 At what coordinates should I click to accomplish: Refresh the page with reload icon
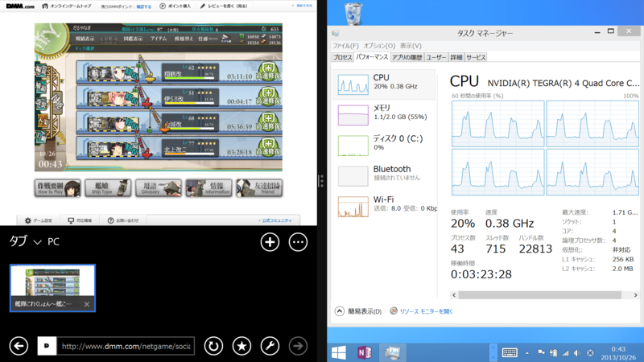[213, 346]
